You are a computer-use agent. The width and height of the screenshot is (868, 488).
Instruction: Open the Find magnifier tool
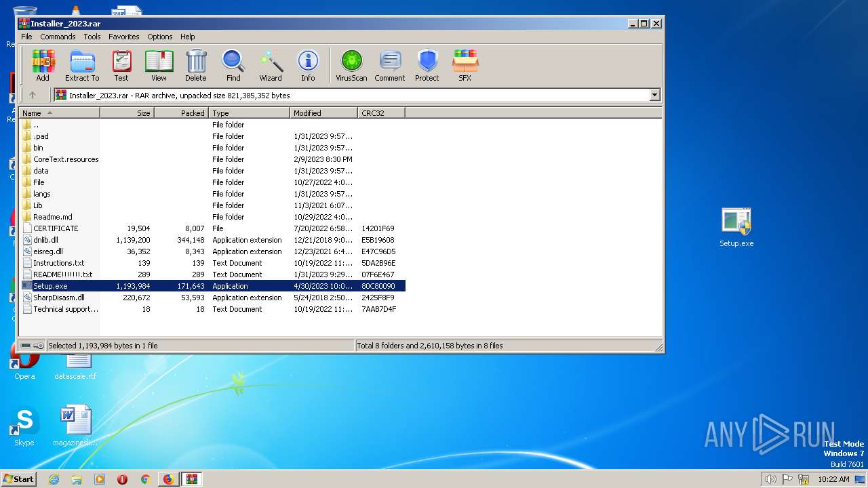(233, 66)
